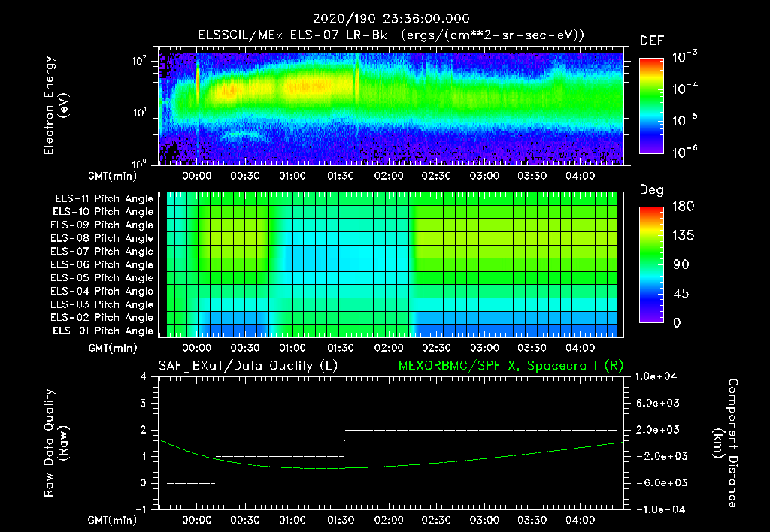This screenshot has height=532, width=770.
Task: Click the data quality level 1 line segment
Action: coord(280,456)
